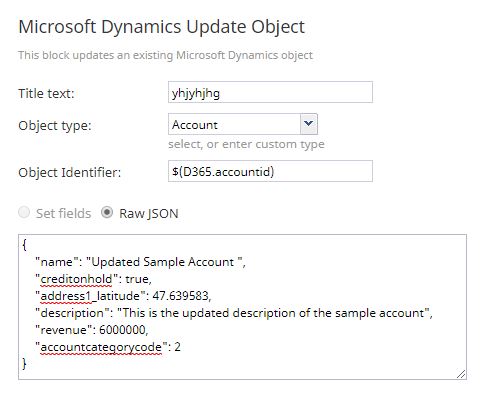
Task: Click the Object Identifier label
Action: coord(70,173)
